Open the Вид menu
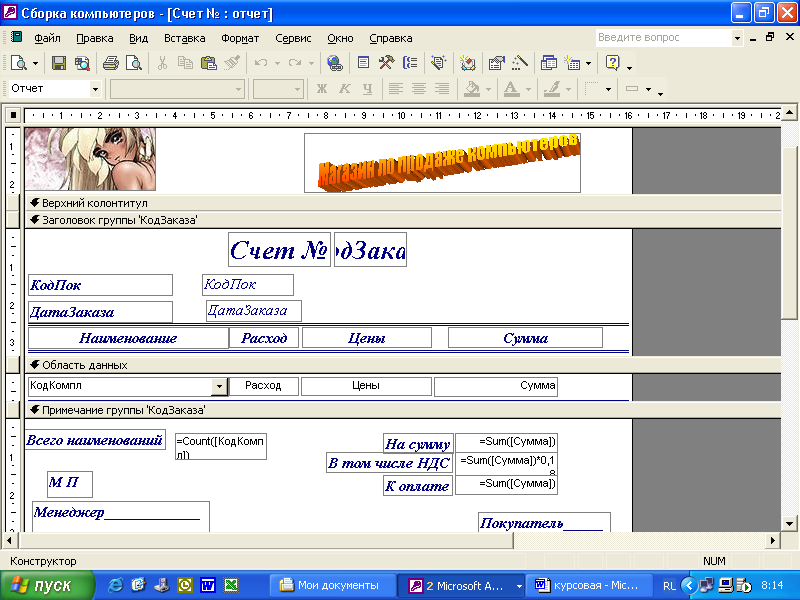 tap(138, 38)
